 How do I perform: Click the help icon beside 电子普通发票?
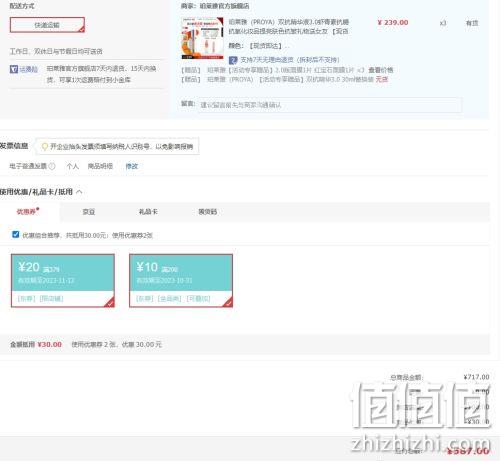point(52,166)
